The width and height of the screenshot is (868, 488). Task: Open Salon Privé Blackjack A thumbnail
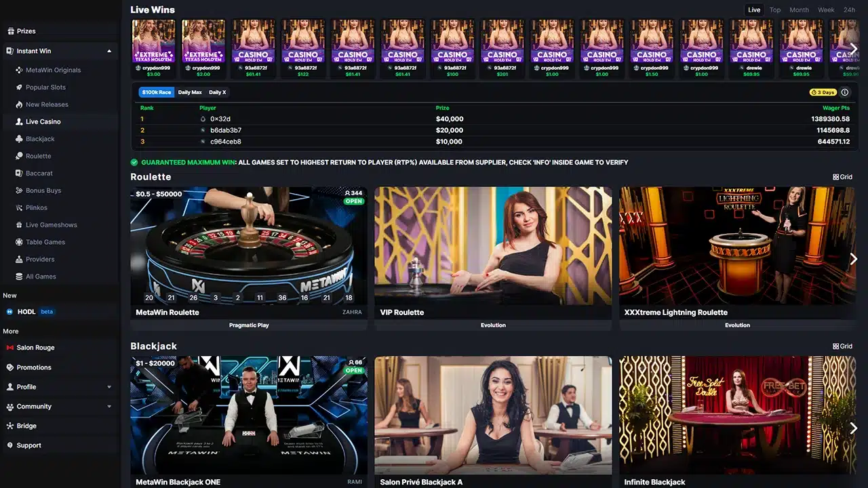[x=493, y=415]
